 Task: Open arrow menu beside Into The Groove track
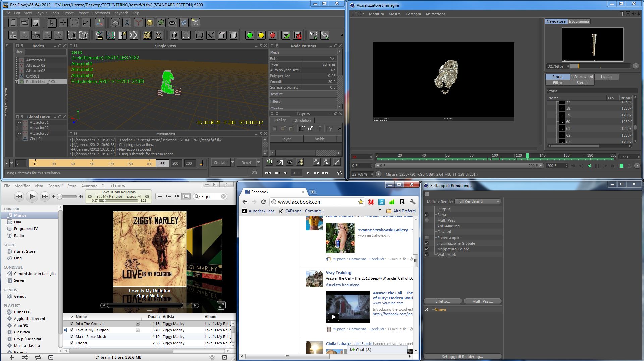138,324
